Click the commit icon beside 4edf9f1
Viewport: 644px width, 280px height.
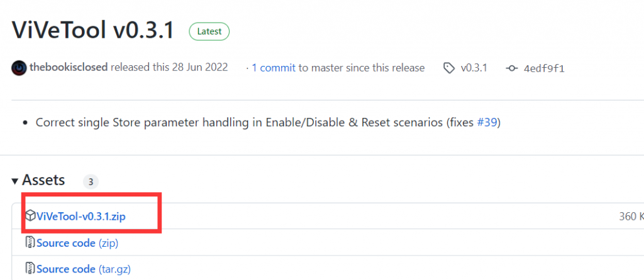[512, 68]
